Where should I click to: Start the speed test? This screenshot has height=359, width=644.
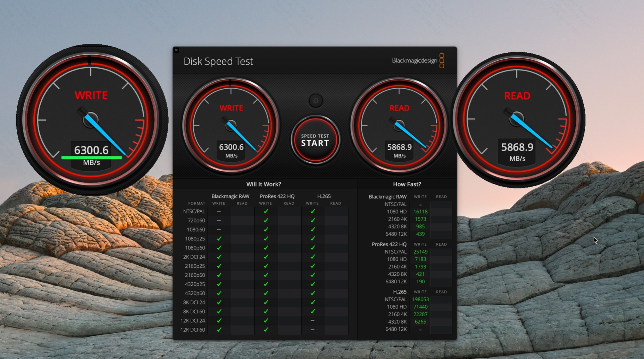point(315,140)
